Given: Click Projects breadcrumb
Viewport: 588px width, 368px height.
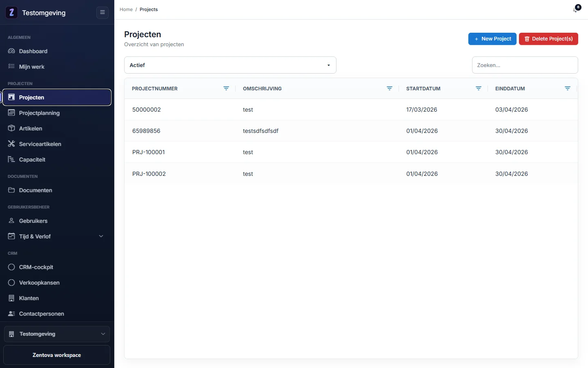Looking at the screenshot, I should coord(149,9).
